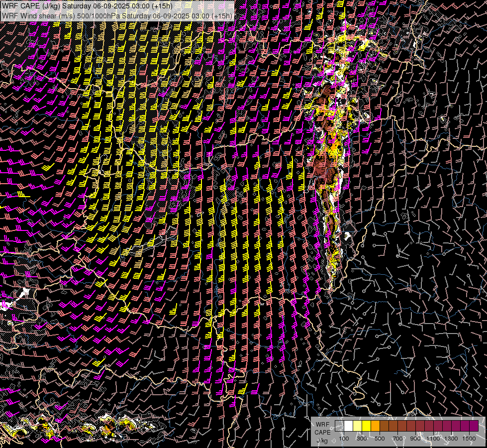
Task: Click the legend value 500
Action: (x=380, y=439)
